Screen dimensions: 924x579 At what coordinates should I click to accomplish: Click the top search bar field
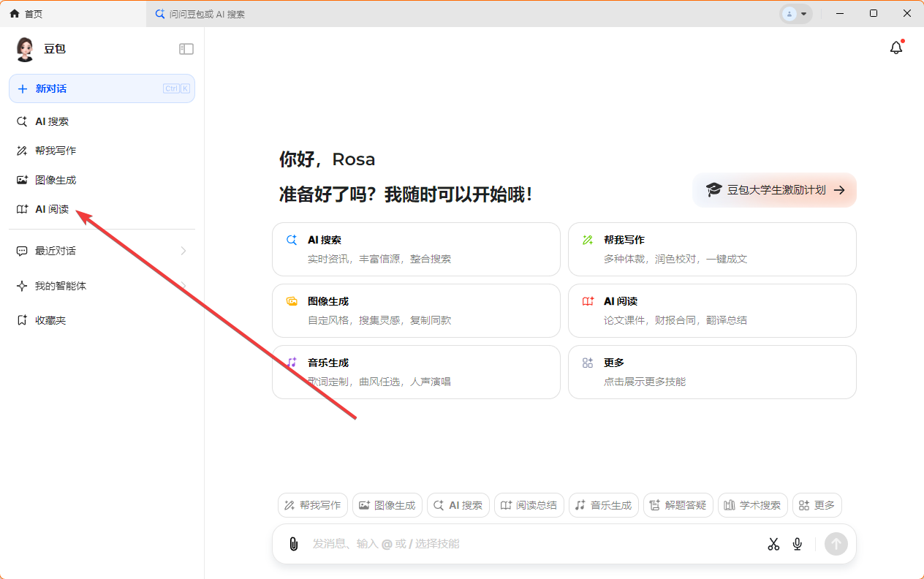click(x=461, y=14)
